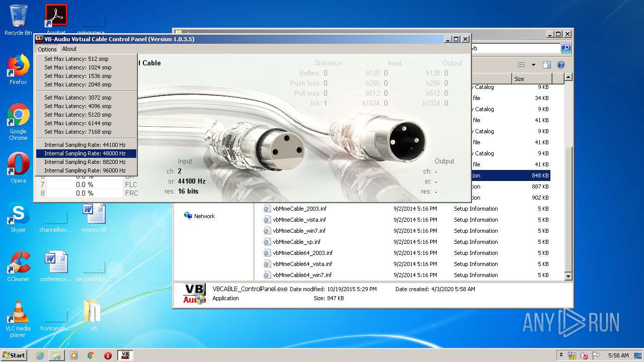Viewport: 644px width, 362px height.
Task: Open Windows Media Player taskbar icon
Action: 74,355
